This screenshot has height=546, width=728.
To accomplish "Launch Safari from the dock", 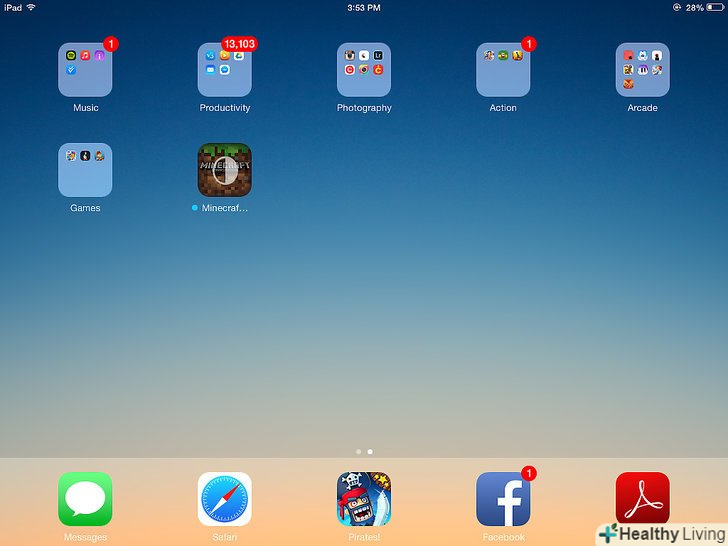I will 225,499.
